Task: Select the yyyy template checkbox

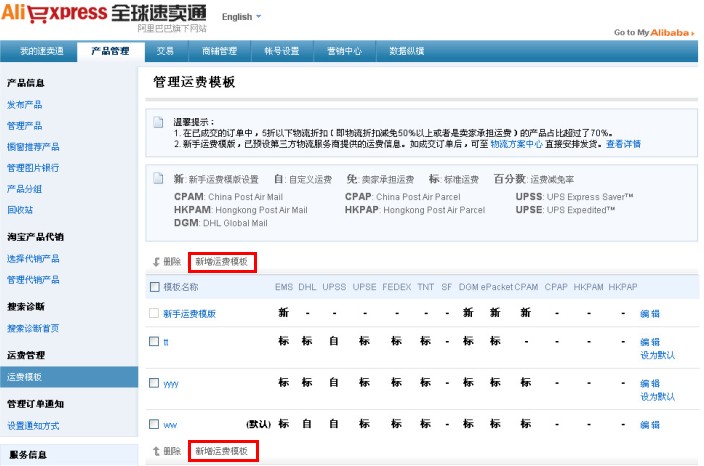Action: 154,383
